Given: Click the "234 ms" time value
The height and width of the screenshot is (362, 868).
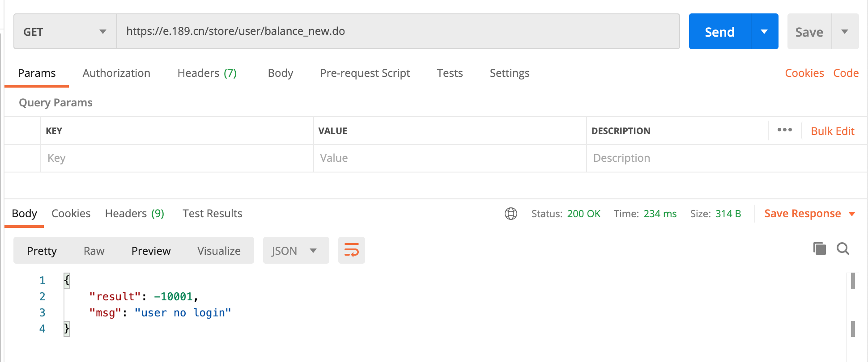Looking at the screenshot, I should [660, 214].
